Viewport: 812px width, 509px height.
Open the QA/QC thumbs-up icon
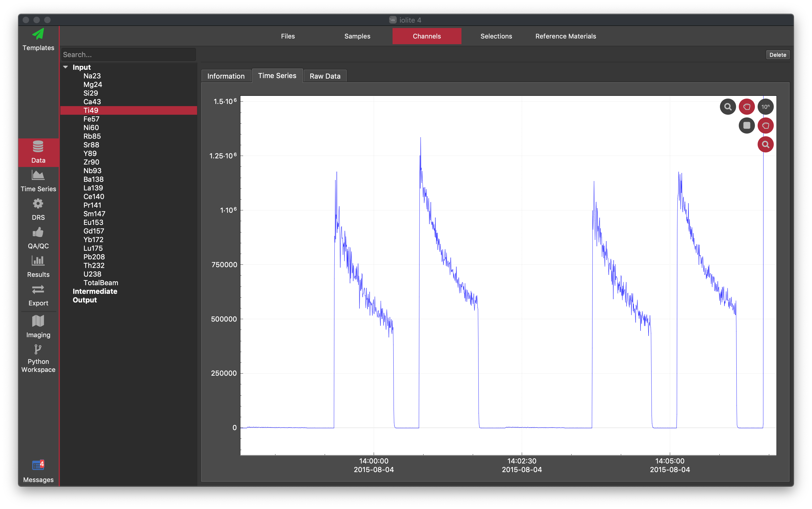point(38,232)
